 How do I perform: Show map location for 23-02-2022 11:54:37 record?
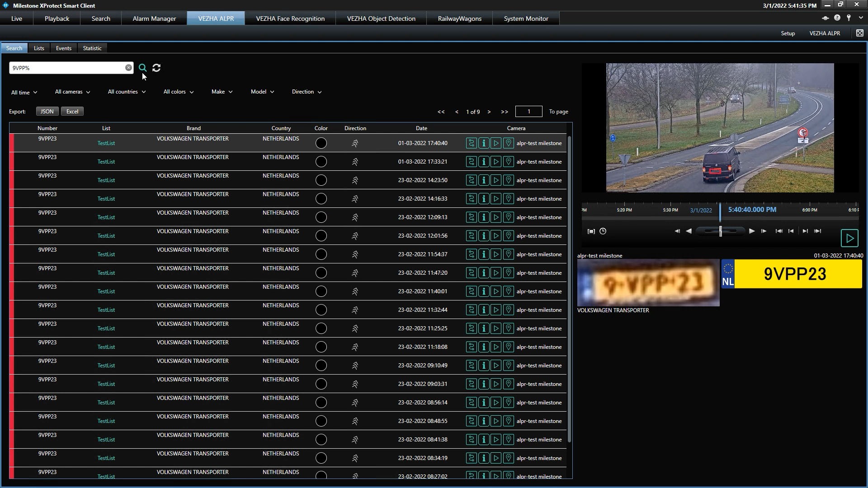coord(508,254)
